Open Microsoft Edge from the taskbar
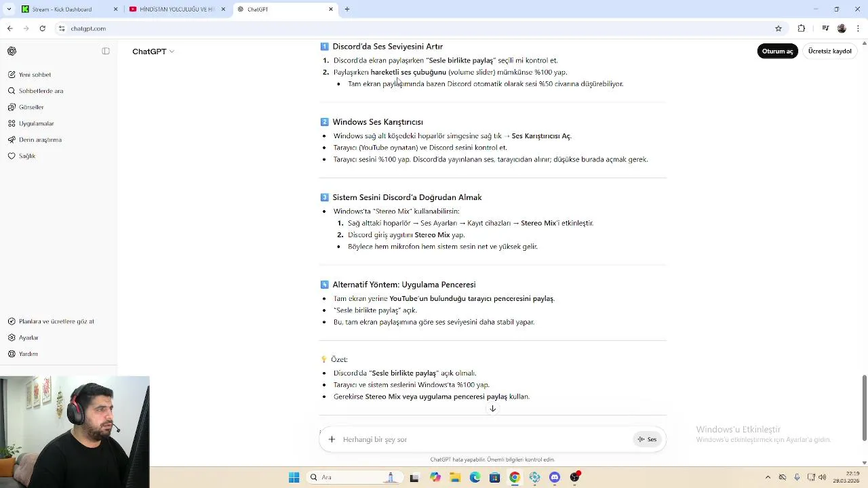Image resolution: width=868 pixels, height=488 pixels. point(475,478)
